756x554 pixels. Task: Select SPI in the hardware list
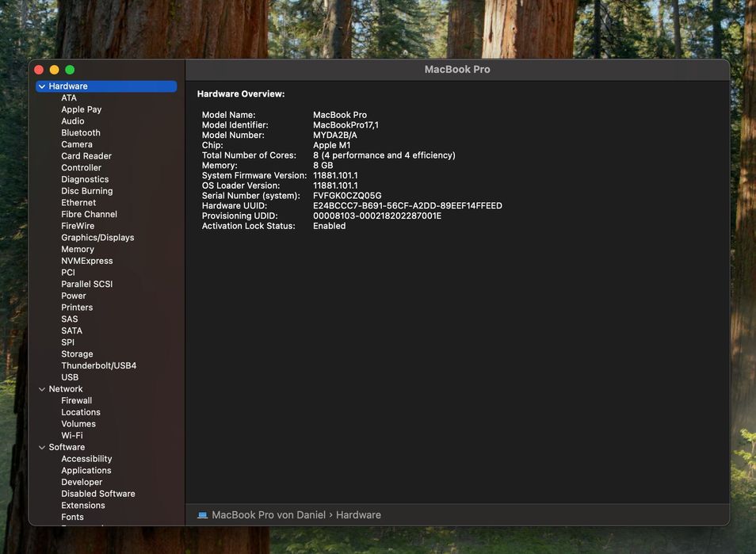tap(68, 342)
